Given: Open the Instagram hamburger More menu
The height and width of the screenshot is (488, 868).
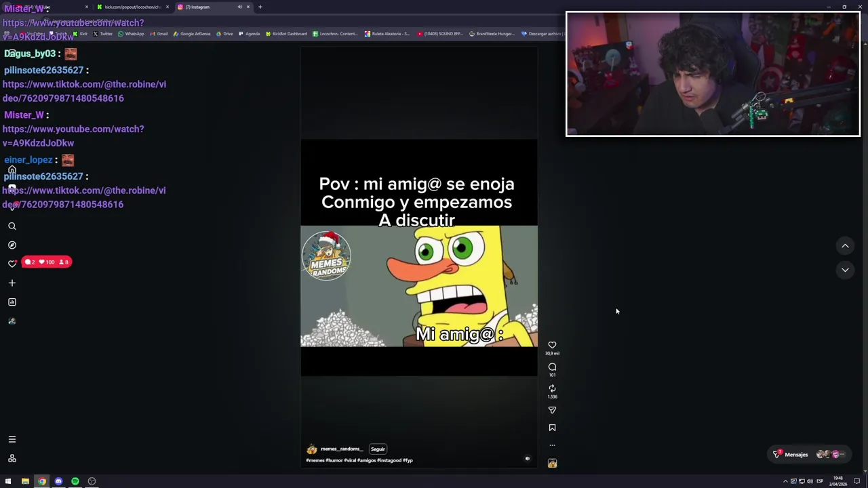Looking at the screenshot, I should pos(12,439).
